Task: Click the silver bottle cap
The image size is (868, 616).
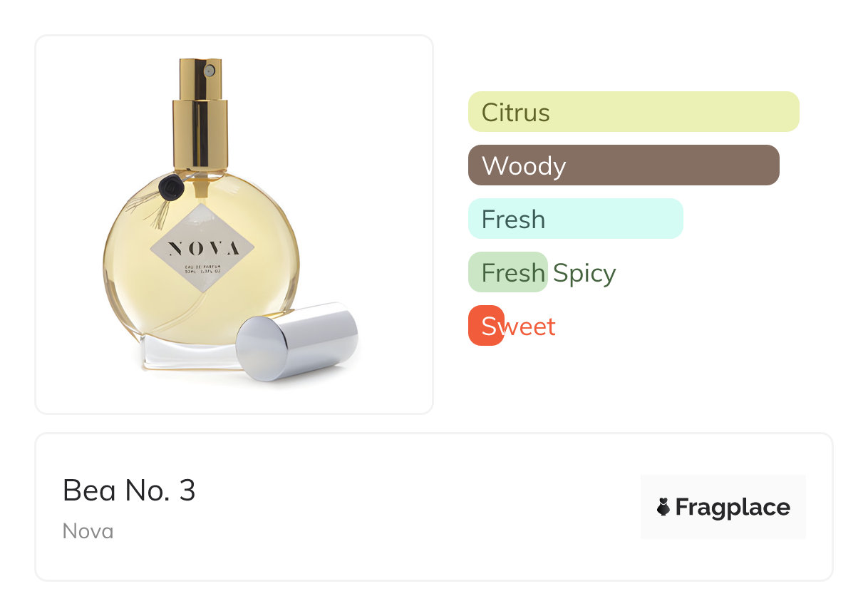Action: pos(297,341)
